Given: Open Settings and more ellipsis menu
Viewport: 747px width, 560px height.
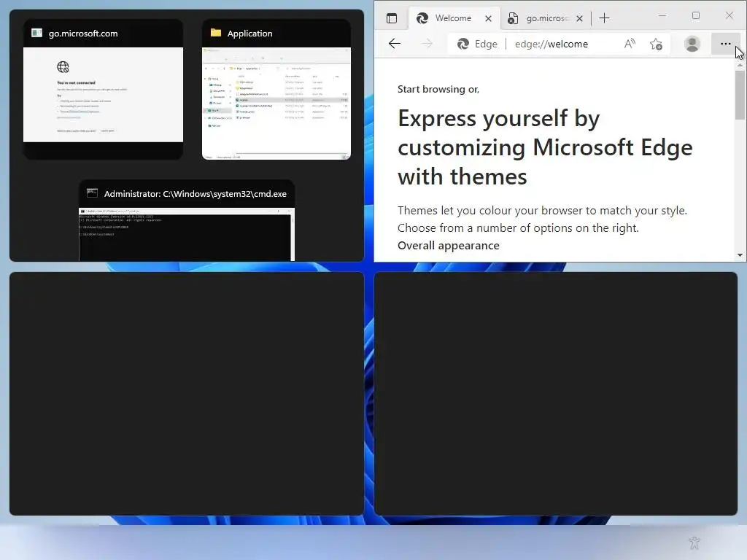Looking at the screenshot, I should [725, 44].
